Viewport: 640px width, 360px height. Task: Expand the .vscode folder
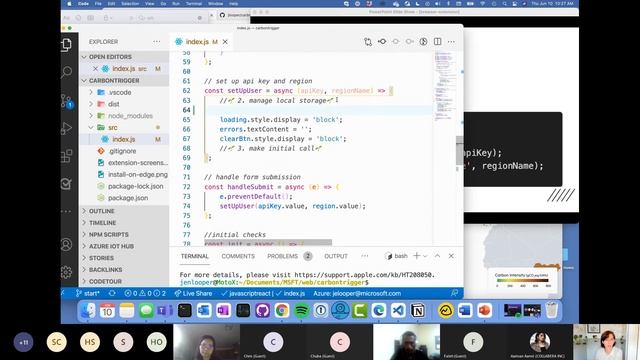(124, 92)
